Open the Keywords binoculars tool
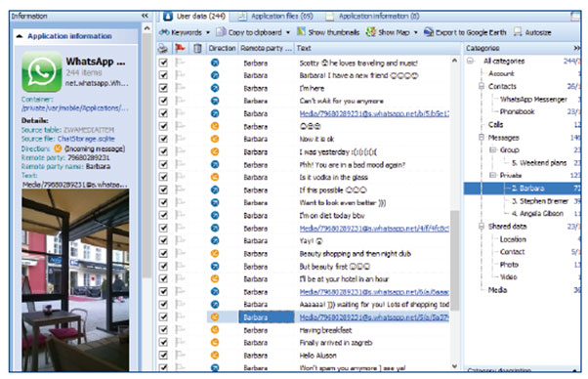This screenshot has height=379, width=588. (164, 32)
